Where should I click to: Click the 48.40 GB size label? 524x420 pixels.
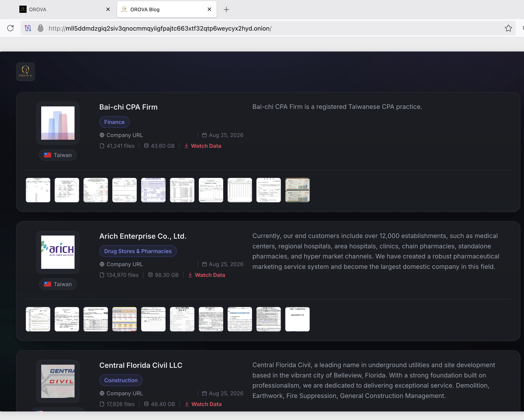point(160,404)
